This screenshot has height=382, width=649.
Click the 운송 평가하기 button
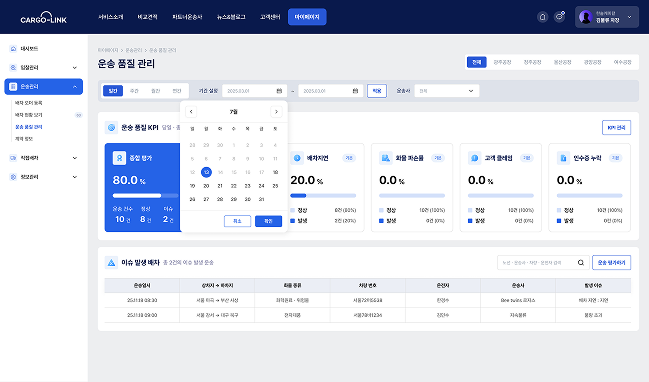[611, 262]
